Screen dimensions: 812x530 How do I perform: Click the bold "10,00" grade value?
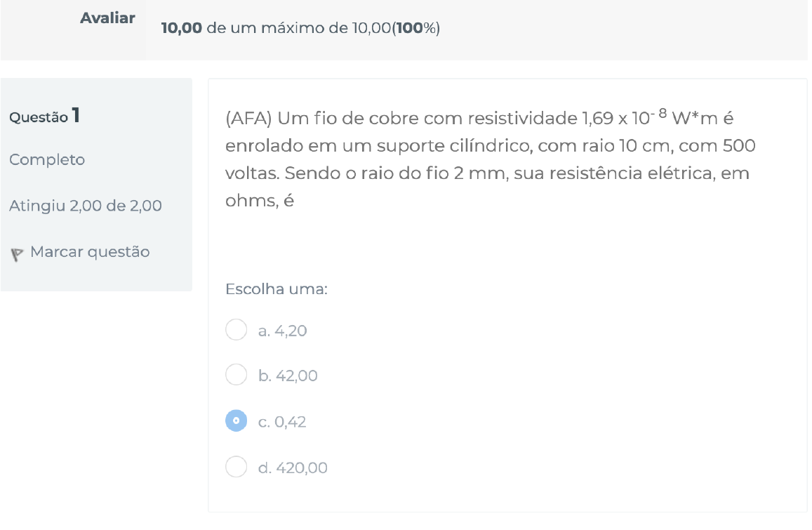coord(182,29)
